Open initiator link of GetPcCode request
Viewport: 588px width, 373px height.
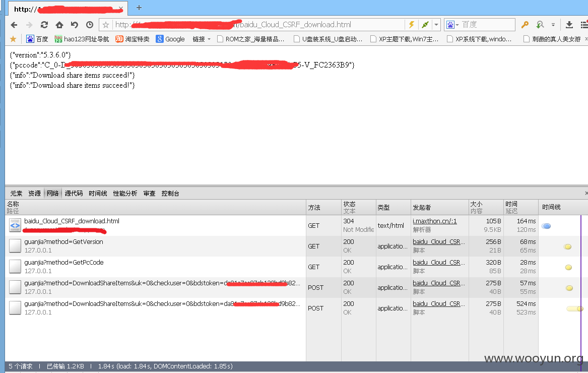coord(439,263)
